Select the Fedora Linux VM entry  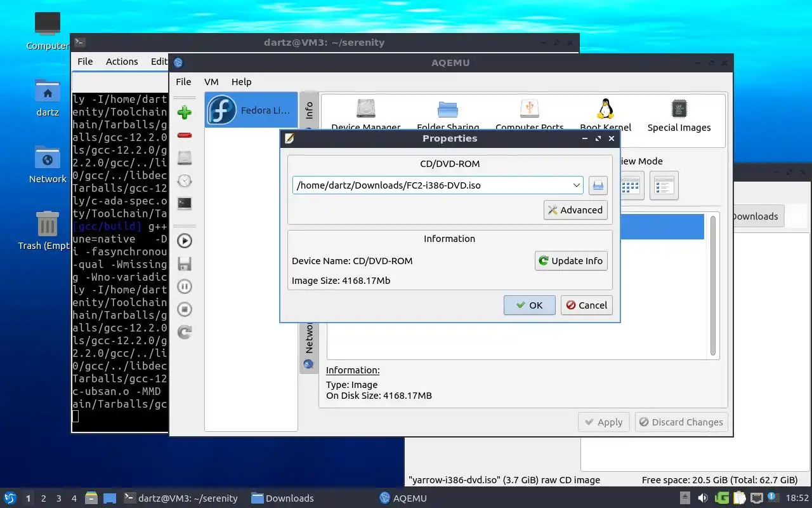click(x=251, y=110)
